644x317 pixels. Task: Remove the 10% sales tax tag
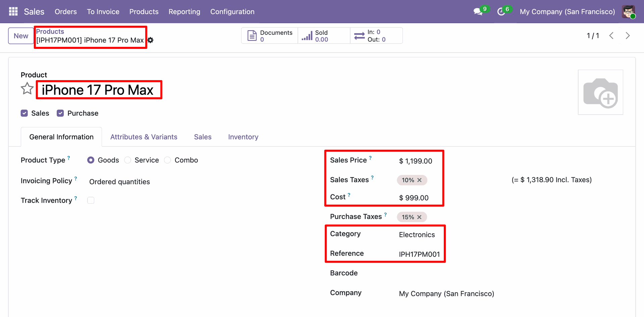click(x=419, y=180)
